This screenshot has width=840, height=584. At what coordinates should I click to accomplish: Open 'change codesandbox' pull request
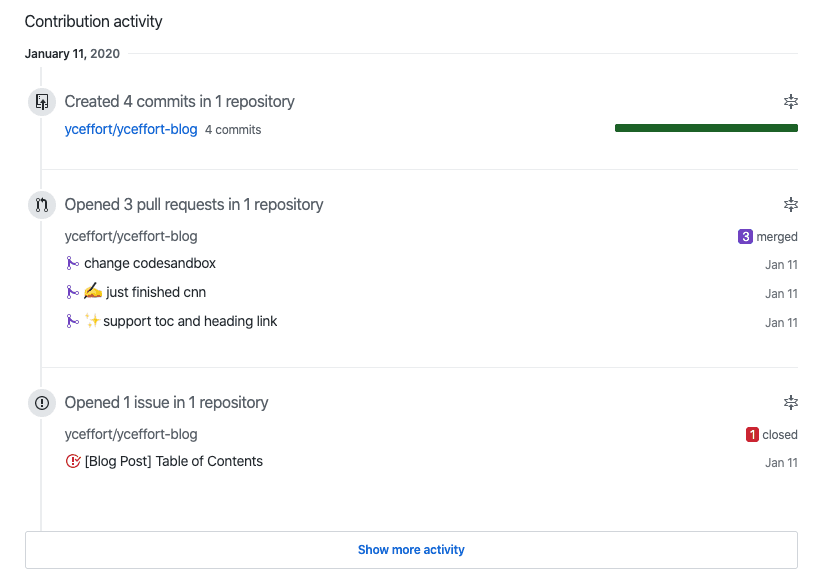click(150, 264)
